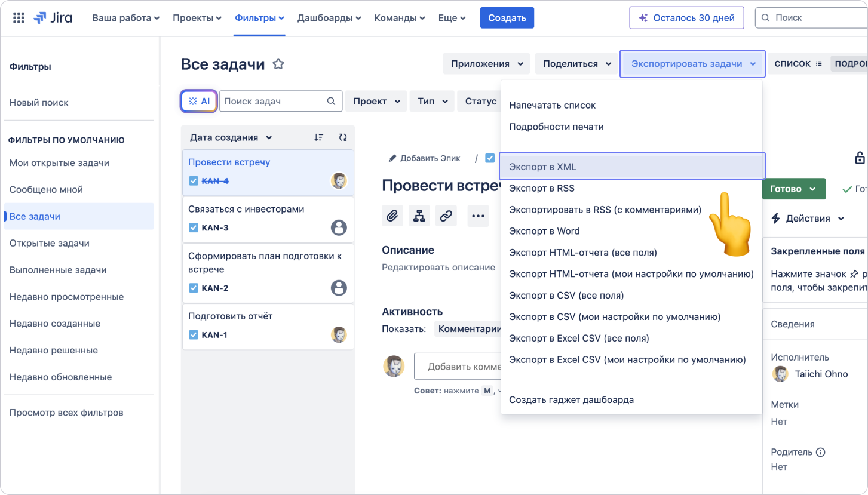This screenshot has width=868, height=495.
Task: Click the Поиск задач input field
Action: pyautogui.click(x=274, y=102)
